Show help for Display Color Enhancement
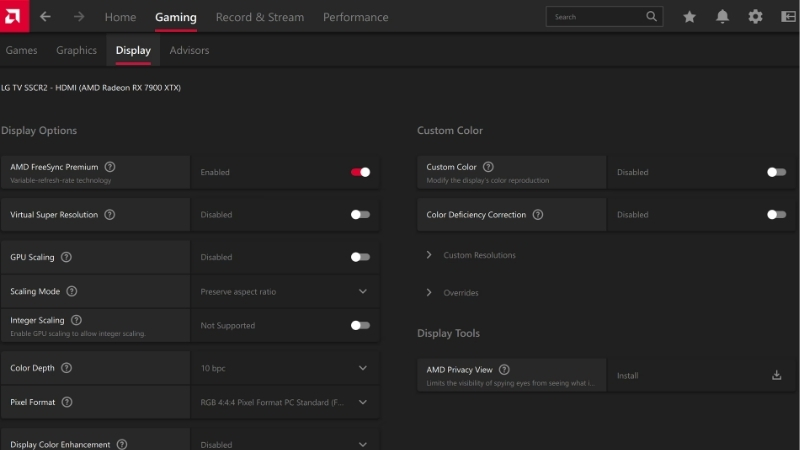Screen dimensions: 800x450 pyautogui.click(x=122, y=444)
